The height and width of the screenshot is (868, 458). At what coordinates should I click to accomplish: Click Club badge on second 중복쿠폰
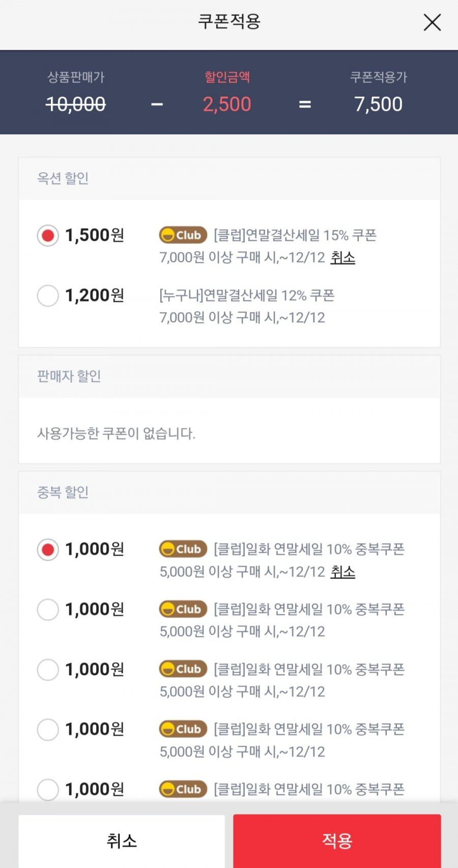click(x=183, y=609)
